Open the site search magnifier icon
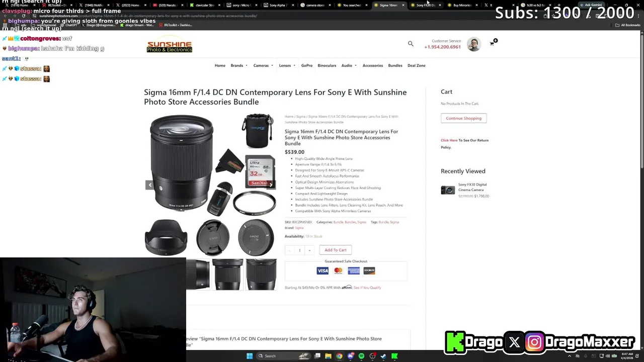 coord(411,44)
